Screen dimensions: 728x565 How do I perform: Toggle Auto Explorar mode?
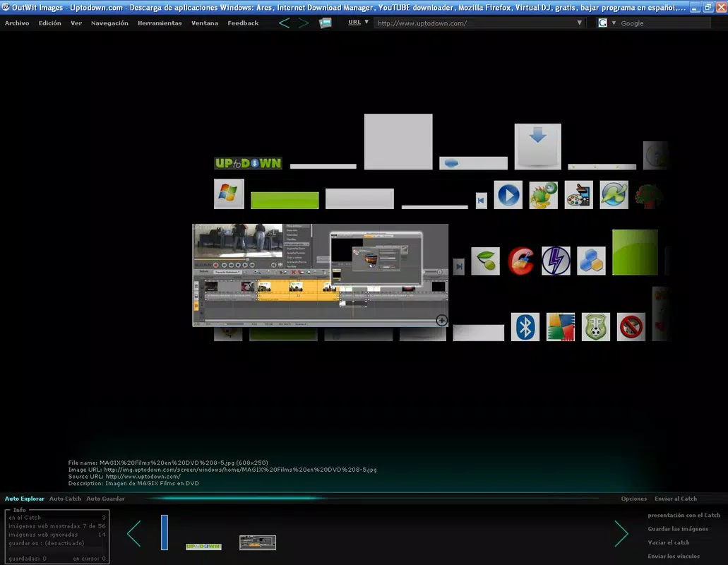pos(25,499)
